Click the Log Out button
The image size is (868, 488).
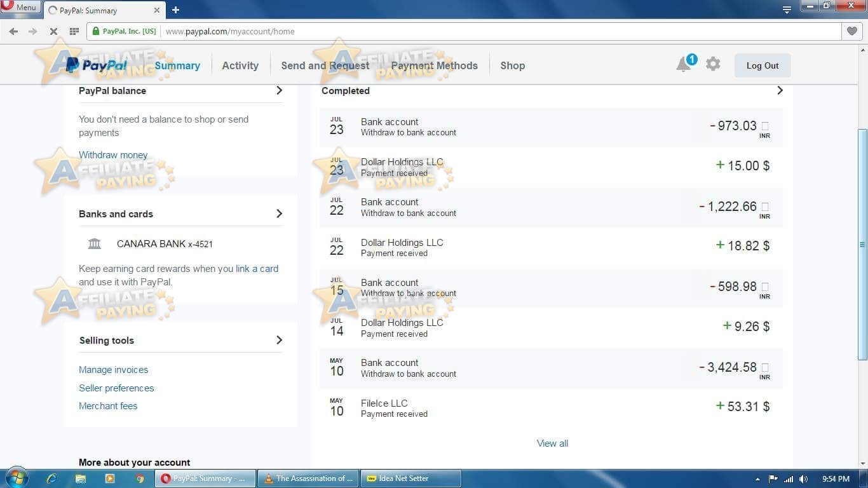(763, 65)
